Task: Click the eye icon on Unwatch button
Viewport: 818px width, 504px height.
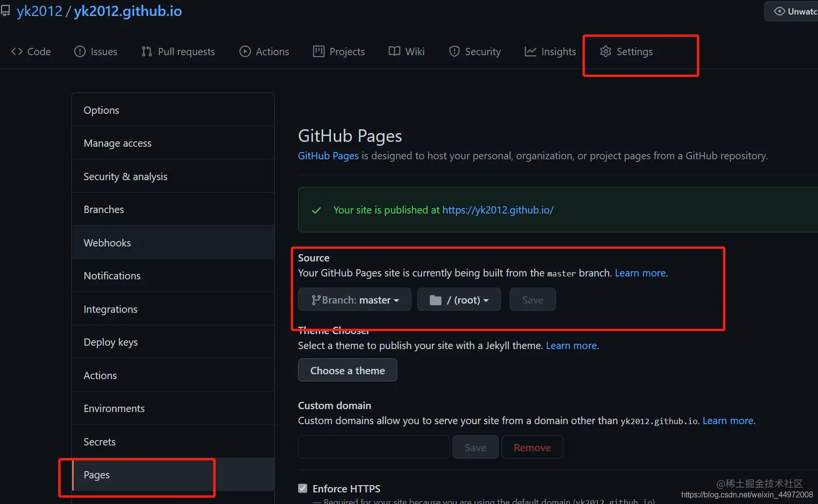Action: coord(780,11)
